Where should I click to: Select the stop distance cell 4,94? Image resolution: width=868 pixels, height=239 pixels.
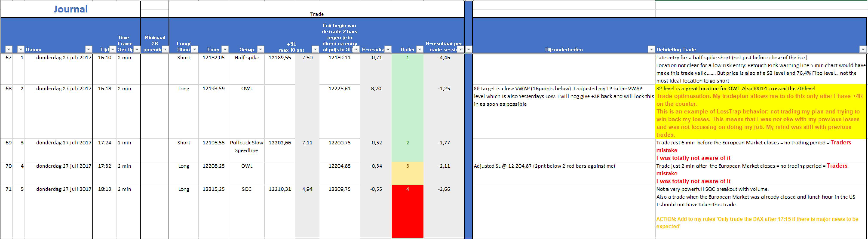click(x=307, y=211)
